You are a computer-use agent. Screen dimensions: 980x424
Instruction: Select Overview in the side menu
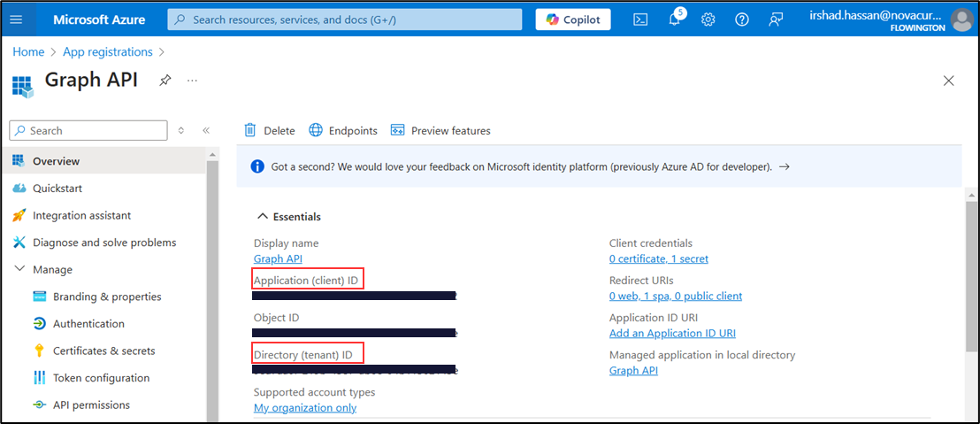(x=103, y=161)
